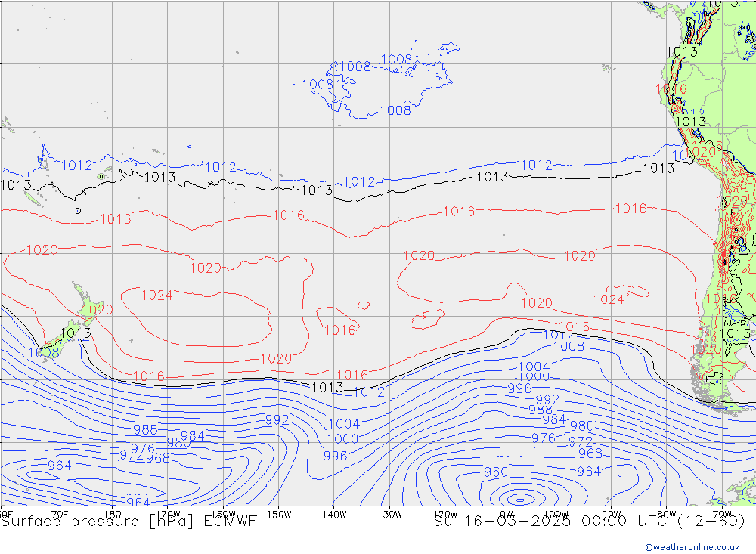
Task: Click the 160W longitude axis label
Action: (223, 515)
